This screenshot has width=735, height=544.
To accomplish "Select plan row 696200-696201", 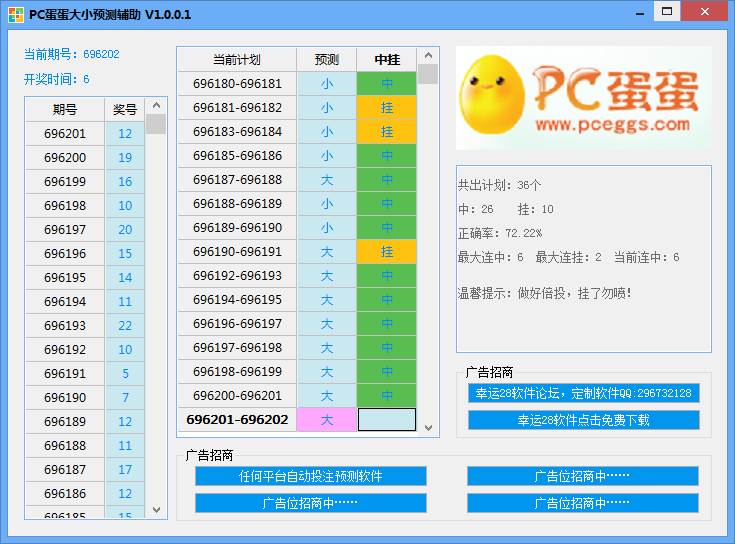I will (x=297, y=395).
